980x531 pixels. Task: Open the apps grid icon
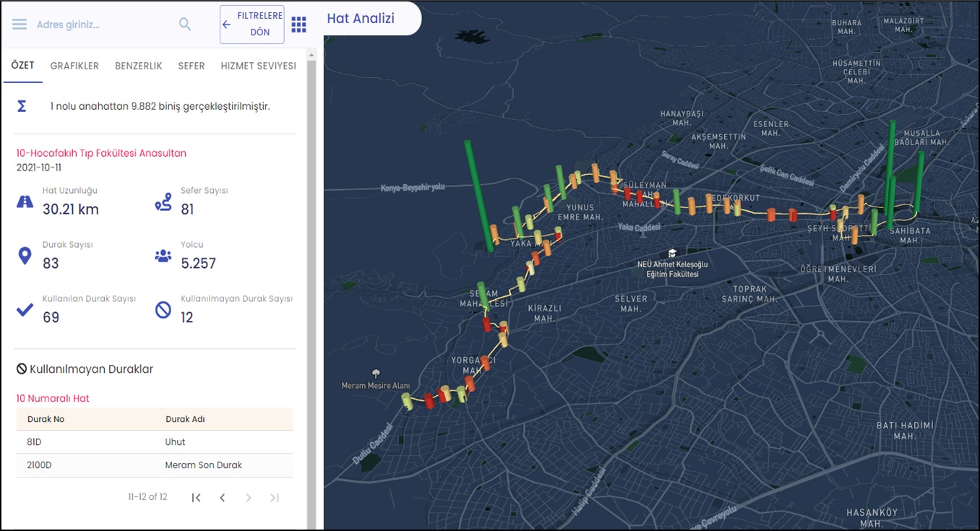(x=298, y=25)
